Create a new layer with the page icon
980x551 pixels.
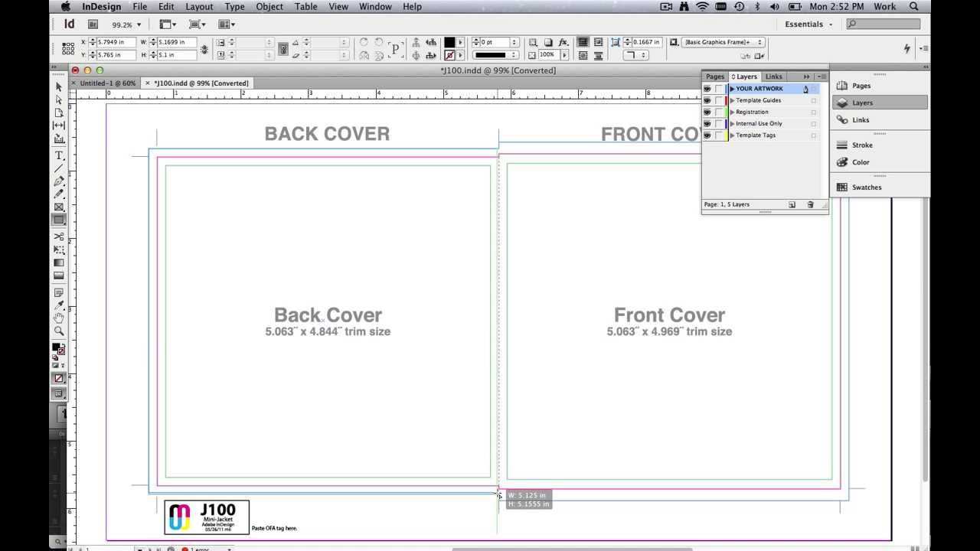coord(792,204)
